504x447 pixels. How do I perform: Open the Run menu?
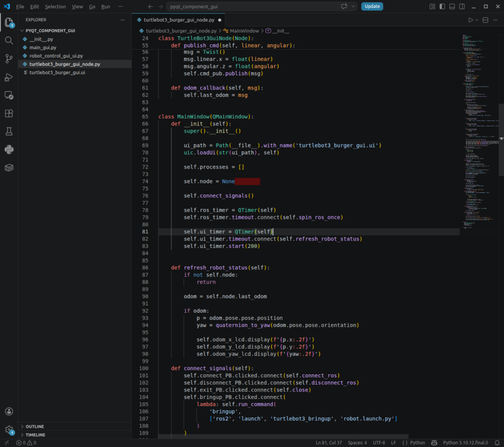click(x=105, y=6)
